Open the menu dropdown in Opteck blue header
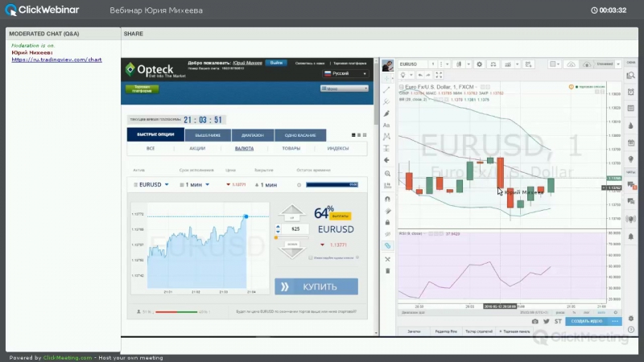Viewport: 644px width, 362px height. click(345, 88)
